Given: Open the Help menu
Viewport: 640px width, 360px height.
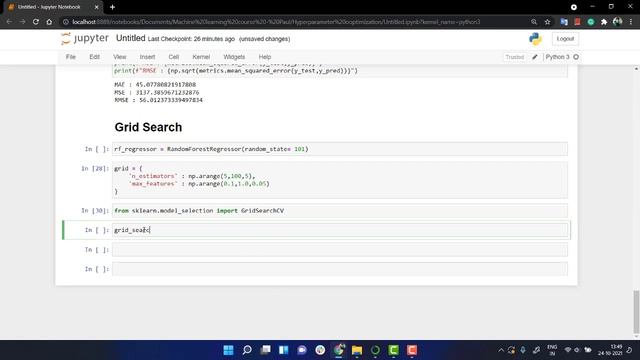Looking at the screenshot, I should pos(264,57).
